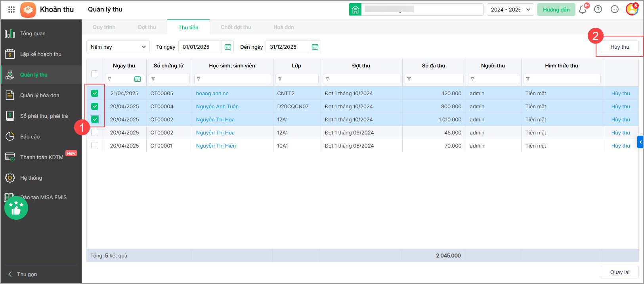This screenshot has height=284, width=644.
Task: Click the notification bell icon
Action: 582,10
